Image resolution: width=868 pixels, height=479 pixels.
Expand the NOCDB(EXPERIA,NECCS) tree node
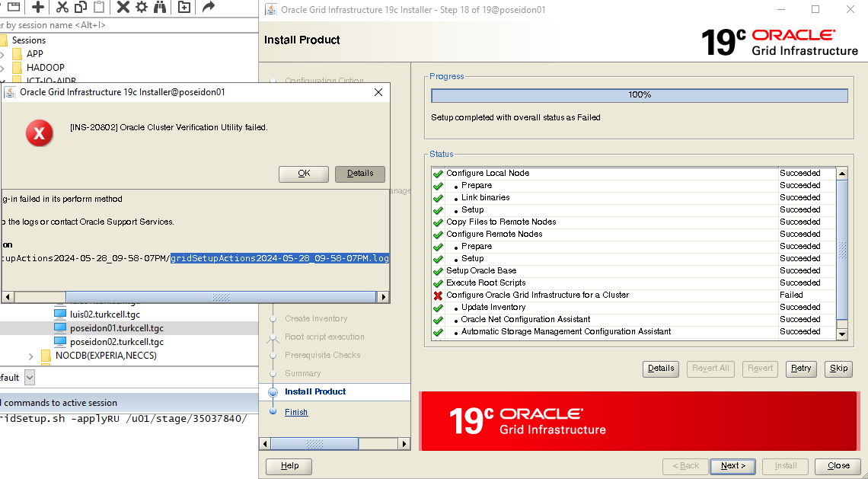(x=30, y=356)
